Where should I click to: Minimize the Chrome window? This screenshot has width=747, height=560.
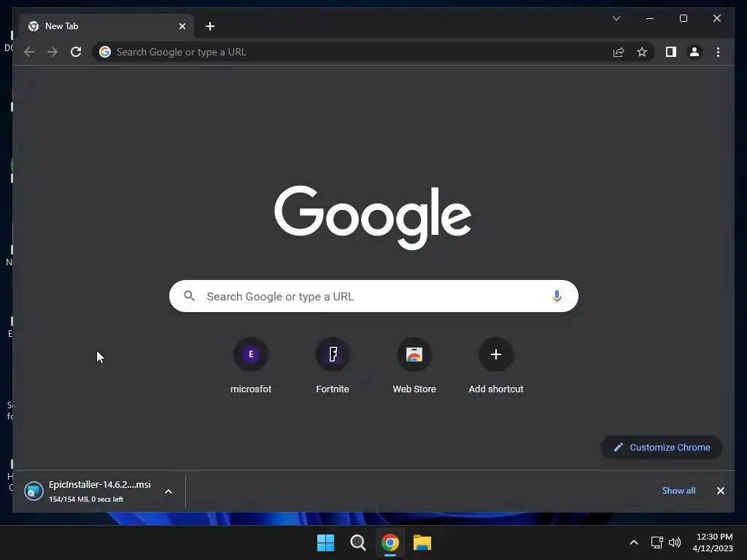click(x=650, y=18)
